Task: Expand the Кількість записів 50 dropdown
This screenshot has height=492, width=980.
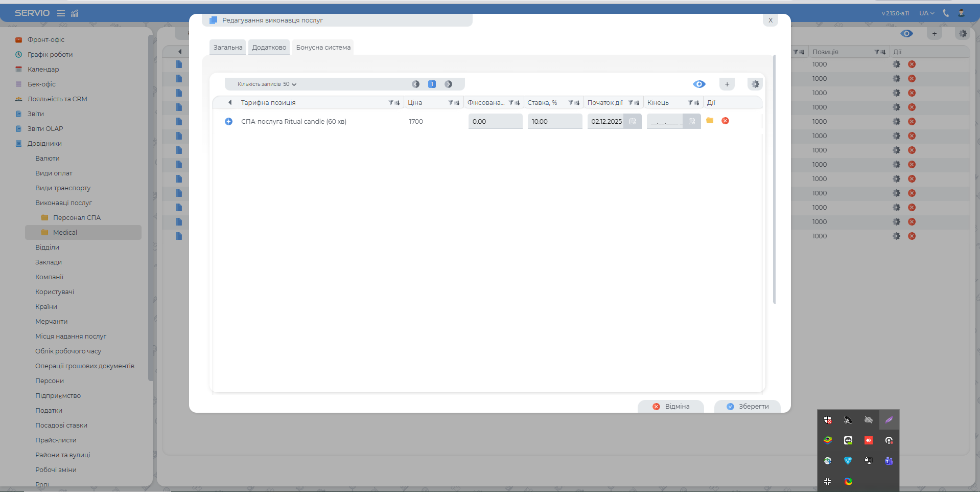Action: click(x=267, y=84)
